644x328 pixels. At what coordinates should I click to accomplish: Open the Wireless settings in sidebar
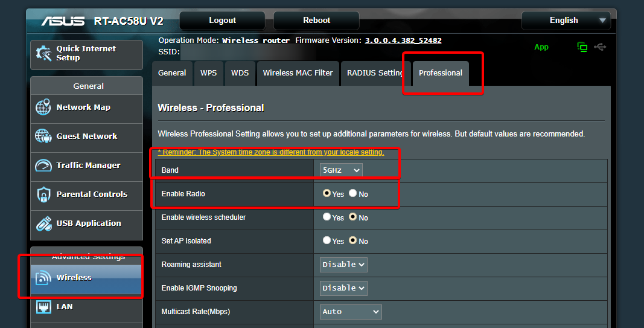pyautogui.click(x=86, y=279)
